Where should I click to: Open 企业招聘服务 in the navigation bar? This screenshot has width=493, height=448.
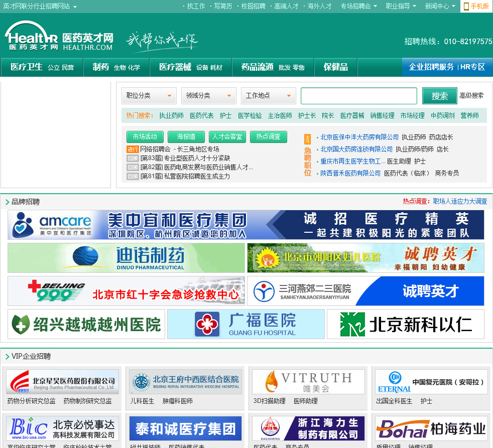(x=431, y=67)
